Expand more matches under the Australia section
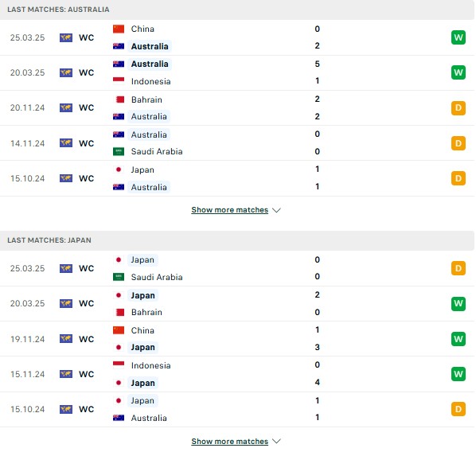476x452 pixels. pyautogui.click(x=230, y=210)
